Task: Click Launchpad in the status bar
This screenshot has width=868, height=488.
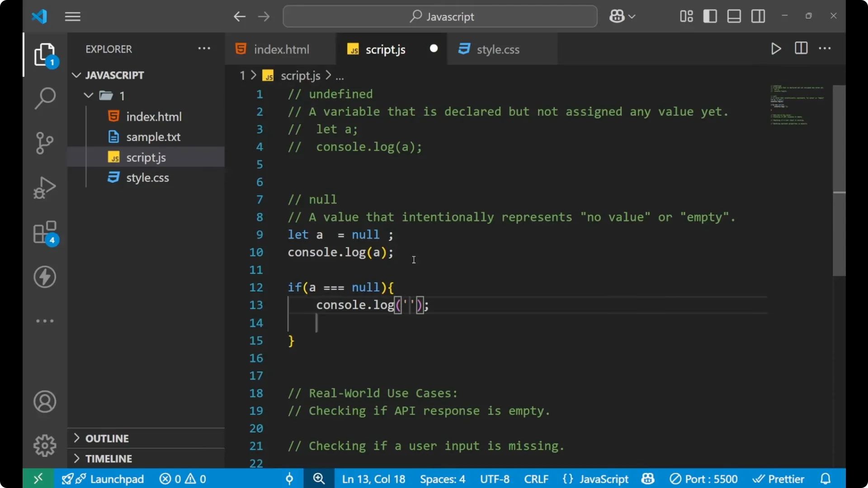Action: (x=117, y=479)
